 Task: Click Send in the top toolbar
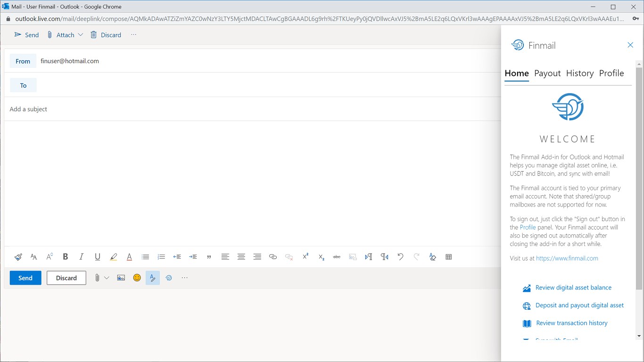26,35
